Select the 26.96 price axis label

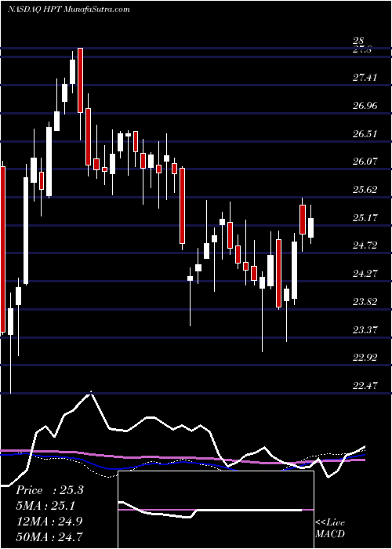click(365, 105)
